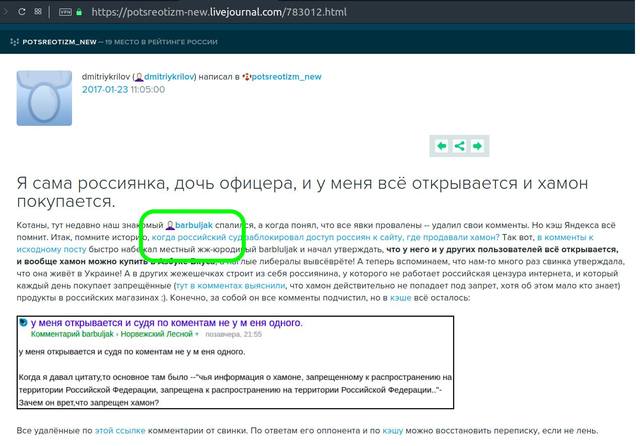The image size is (640, 446).
Task: Open 'этой ссылке' link in the bottom line
Action: (x=120, y=430)
